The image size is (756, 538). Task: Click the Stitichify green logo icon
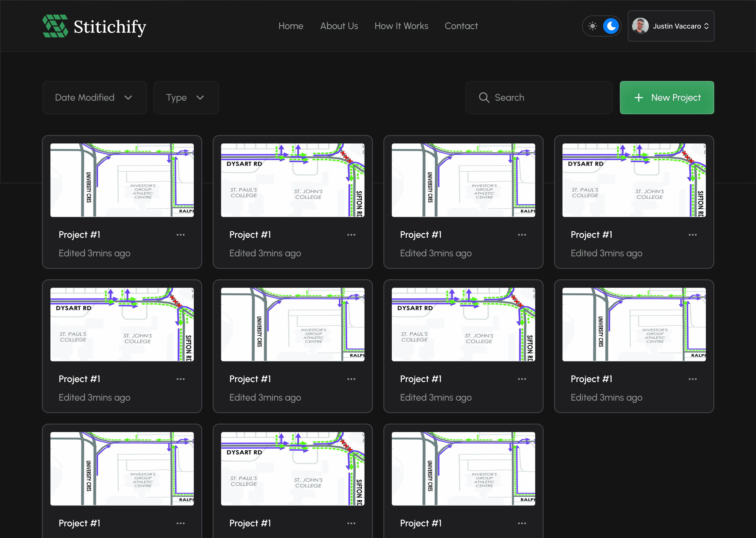coord(55,26)
